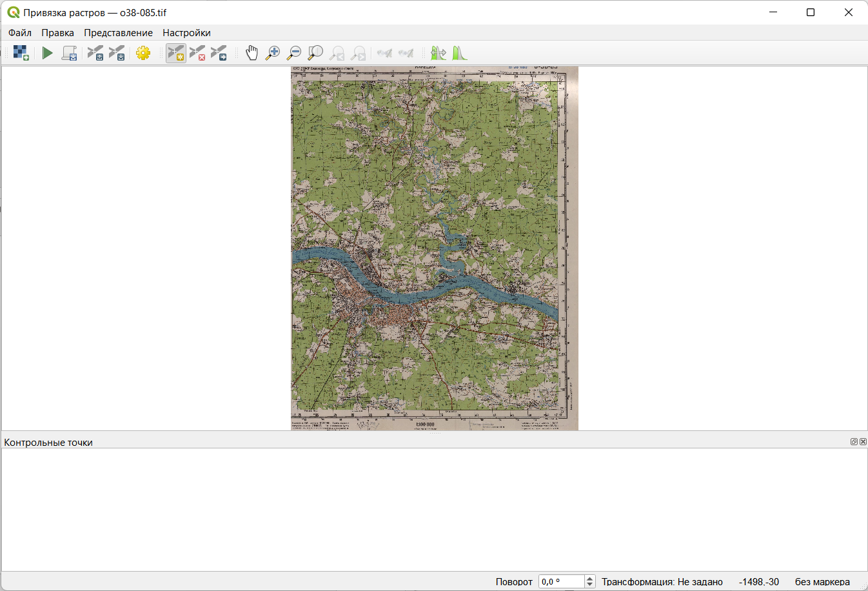The width and height of the screenshot is (868, 591).
Task: Select the Zoom In magnifier tool
Action: pos(273,53)
